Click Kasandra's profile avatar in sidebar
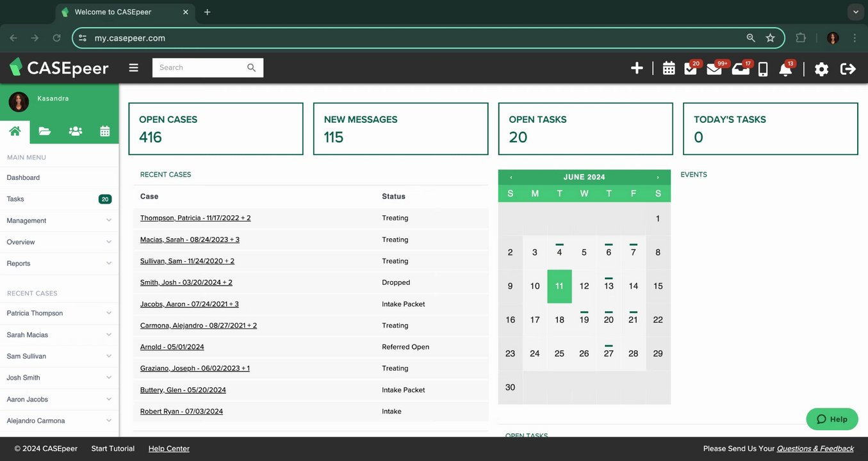Image resolution: width=868 pixels, height=461 pixels. tap(19, 102)
